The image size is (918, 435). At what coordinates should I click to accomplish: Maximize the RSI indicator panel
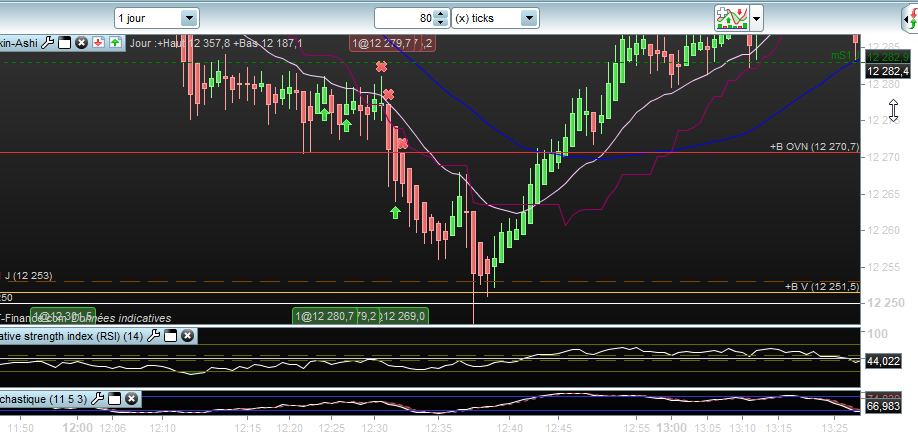point(170,336)
